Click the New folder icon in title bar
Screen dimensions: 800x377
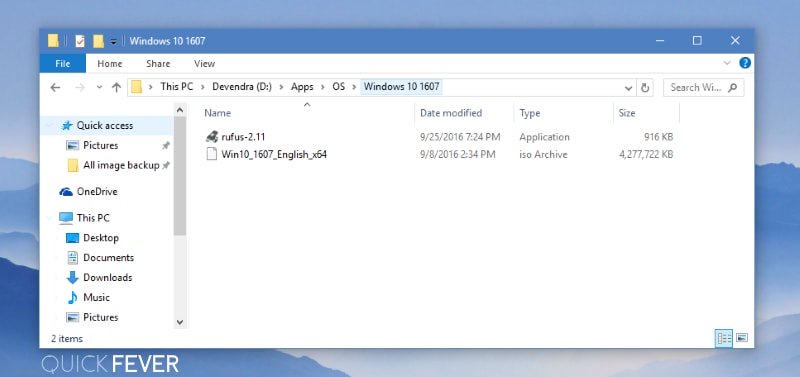(x=98, y=41)
